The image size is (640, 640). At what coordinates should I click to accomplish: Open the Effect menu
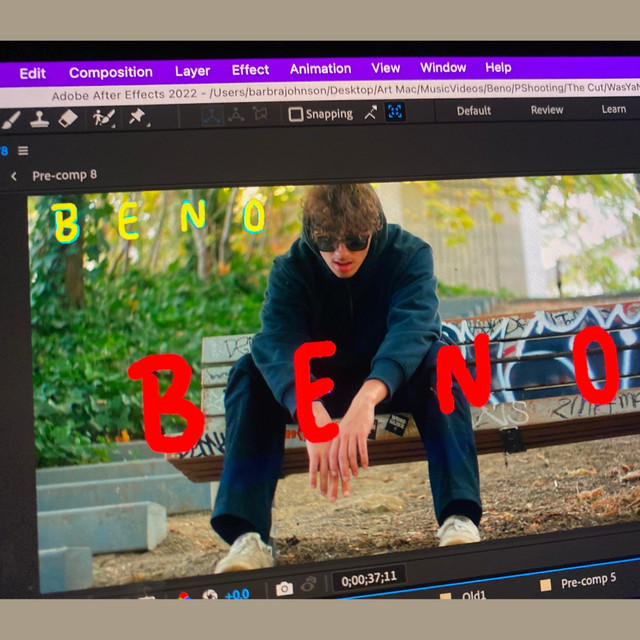click(250, 70)
